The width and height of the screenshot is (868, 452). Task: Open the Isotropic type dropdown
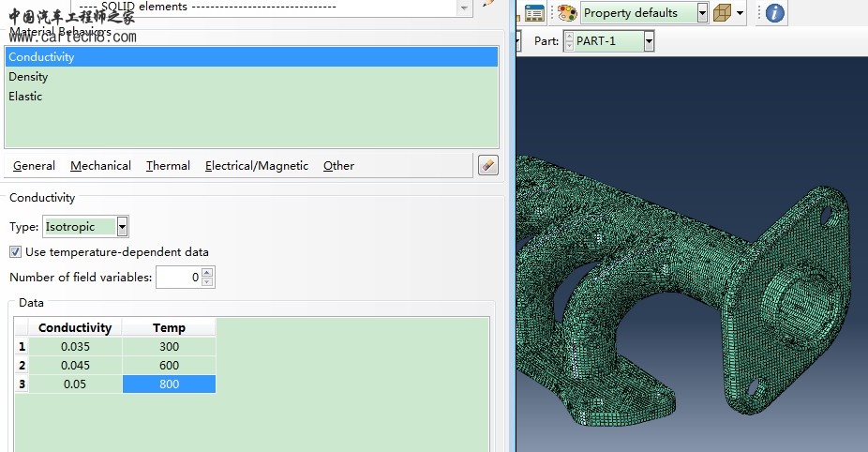122,227
